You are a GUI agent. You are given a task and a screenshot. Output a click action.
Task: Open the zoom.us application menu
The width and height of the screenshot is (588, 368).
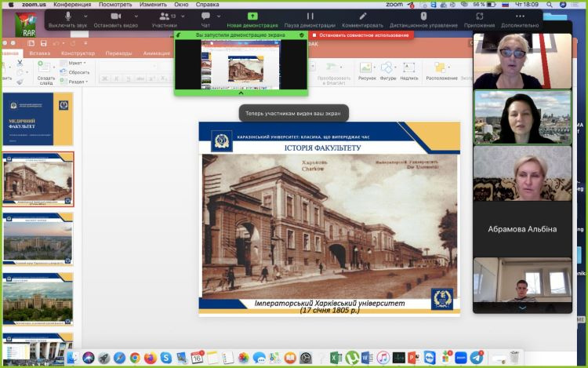[34, 5]
